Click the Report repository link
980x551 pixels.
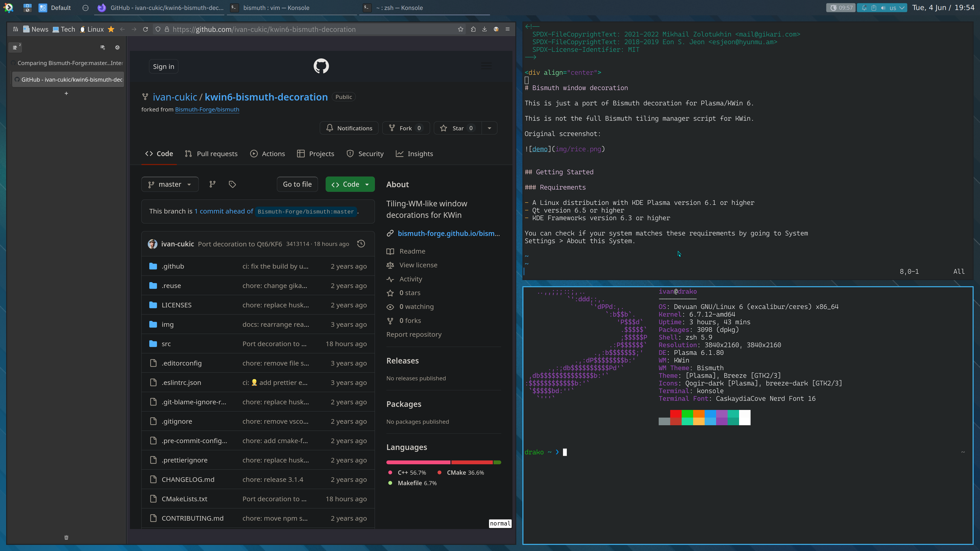click(414, 334)
